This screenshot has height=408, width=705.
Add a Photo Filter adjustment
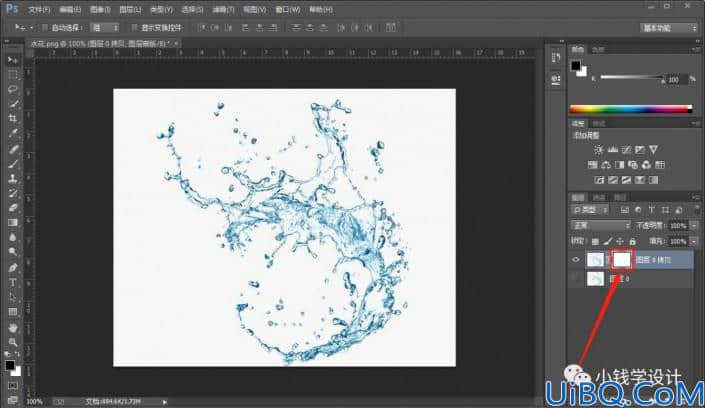point(633,165)
